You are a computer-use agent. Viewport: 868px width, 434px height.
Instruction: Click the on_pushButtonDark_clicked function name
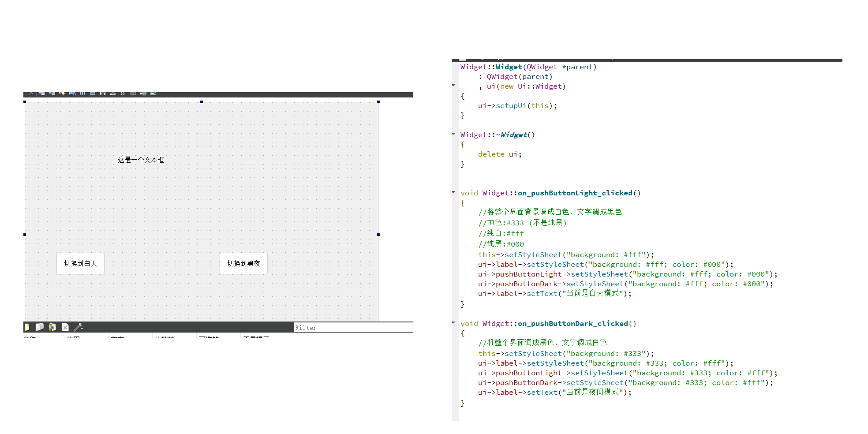click(572, 324)
